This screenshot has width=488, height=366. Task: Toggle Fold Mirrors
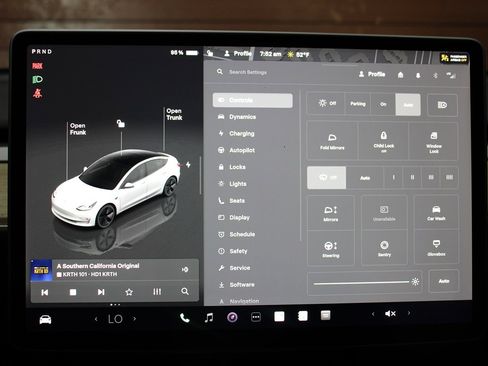click(x=332, y=141)
